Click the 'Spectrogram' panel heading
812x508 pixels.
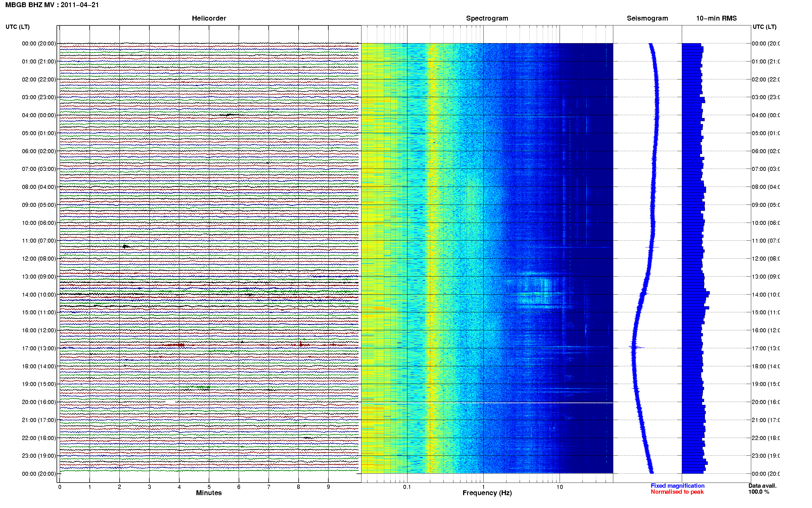pos(487,18)
